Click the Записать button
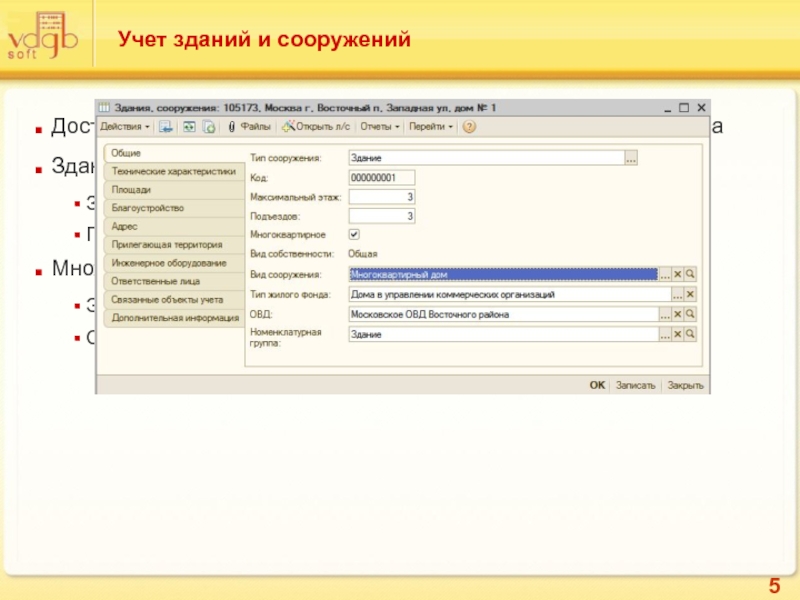 point(635,385)
